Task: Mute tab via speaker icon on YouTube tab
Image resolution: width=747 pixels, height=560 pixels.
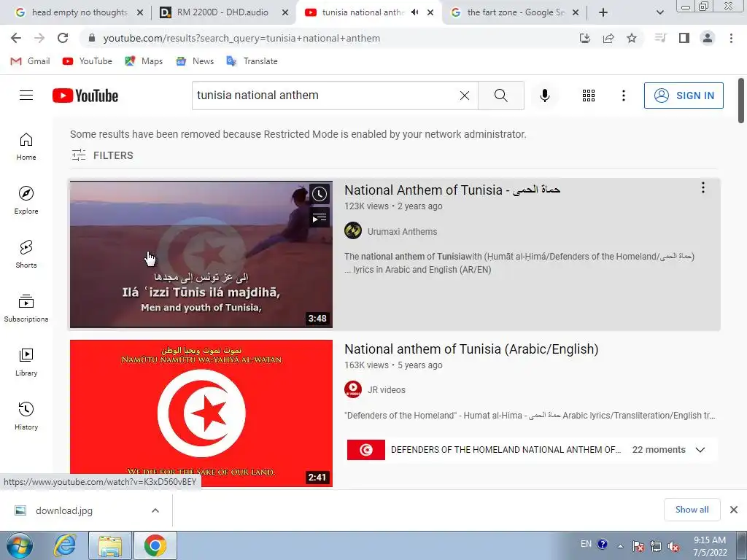Action: coord(414,12)
